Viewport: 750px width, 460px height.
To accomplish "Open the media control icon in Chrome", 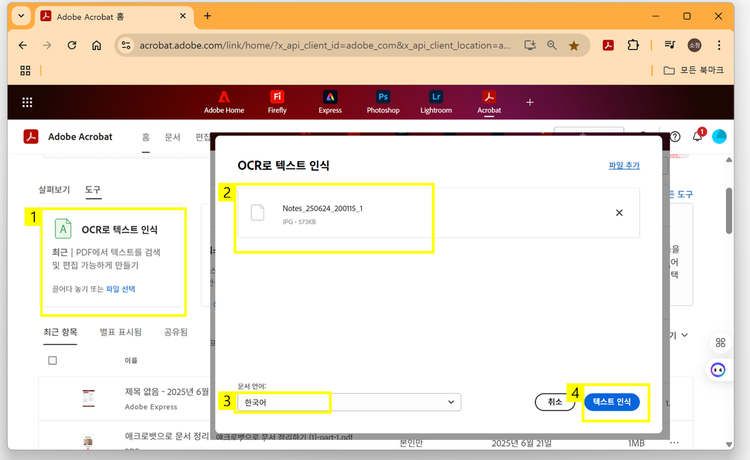I will [x=670, y=45].
